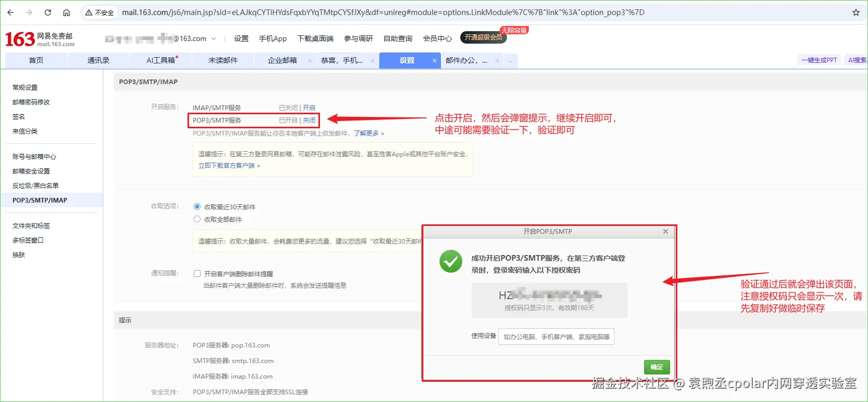
Task: Close the 邮件办公 tab
Action: coord(497,60)
